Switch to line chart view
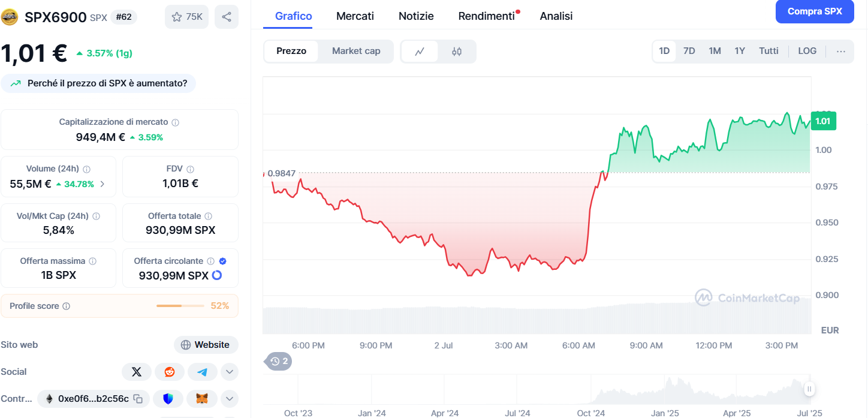Image resolution: width=868 pixels, height=418 pixels. pos(420,52)
